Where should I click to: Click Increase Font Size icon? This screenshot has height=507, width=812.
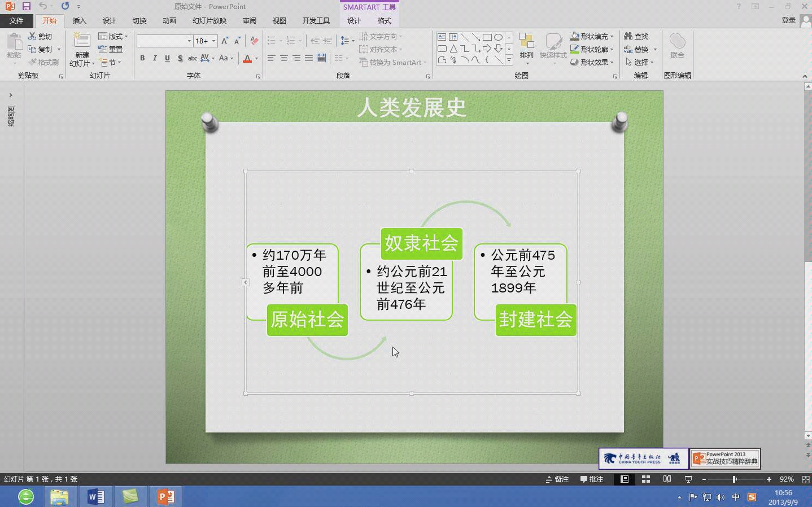(225, 41)
